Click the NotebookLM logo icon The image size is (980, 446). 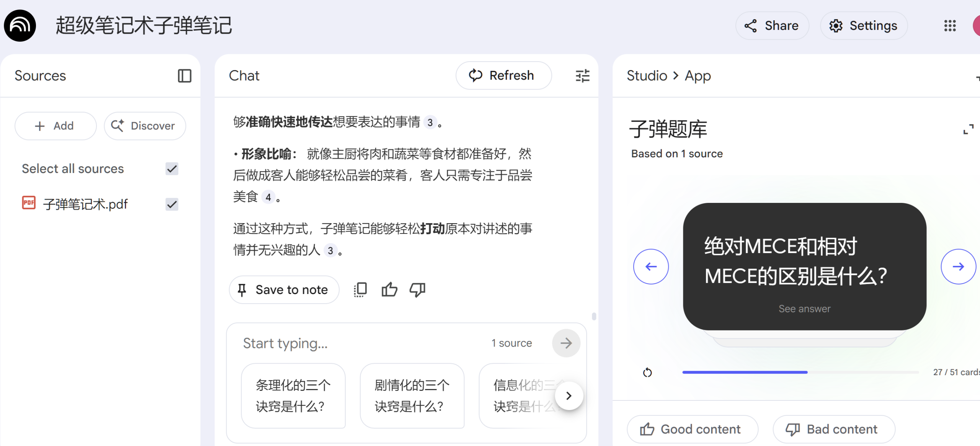[20, 26]
